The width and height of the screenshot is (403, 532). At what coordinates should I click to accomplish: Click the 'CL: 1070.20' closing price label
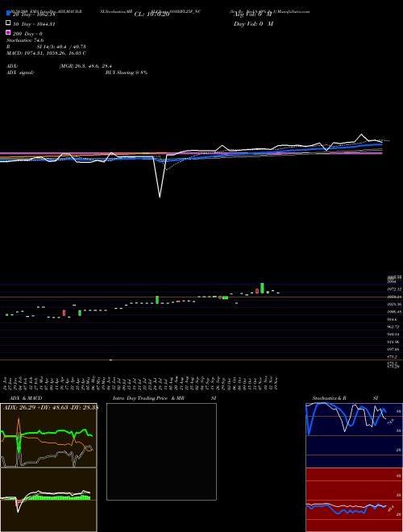click(x=152, y=15)
